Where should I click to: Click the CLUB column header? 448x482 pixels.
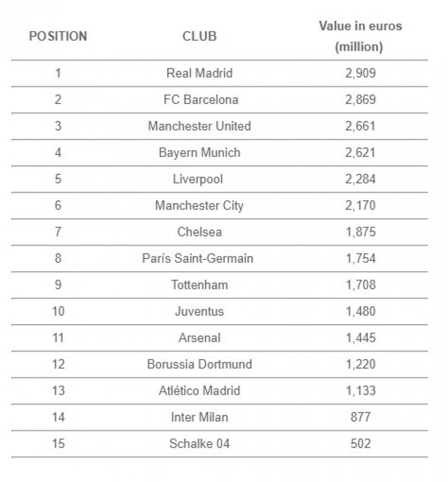pyautogui.click(x=200, y=36)
